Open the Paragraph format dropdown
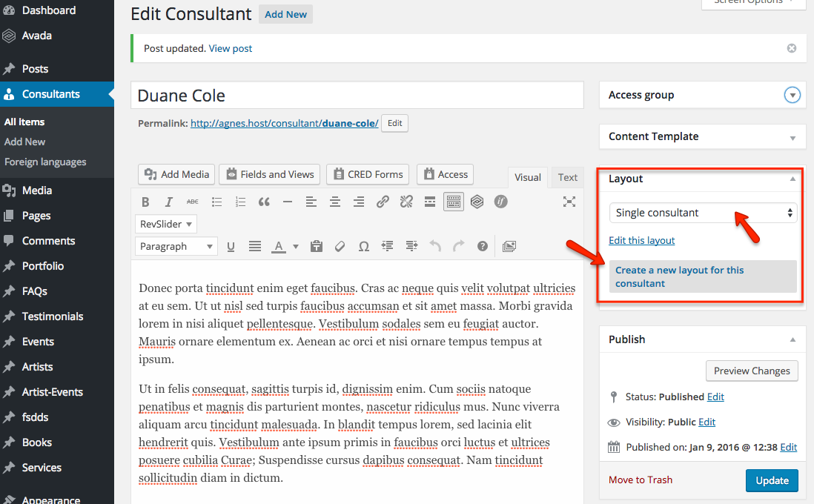 tap(176, 247)
